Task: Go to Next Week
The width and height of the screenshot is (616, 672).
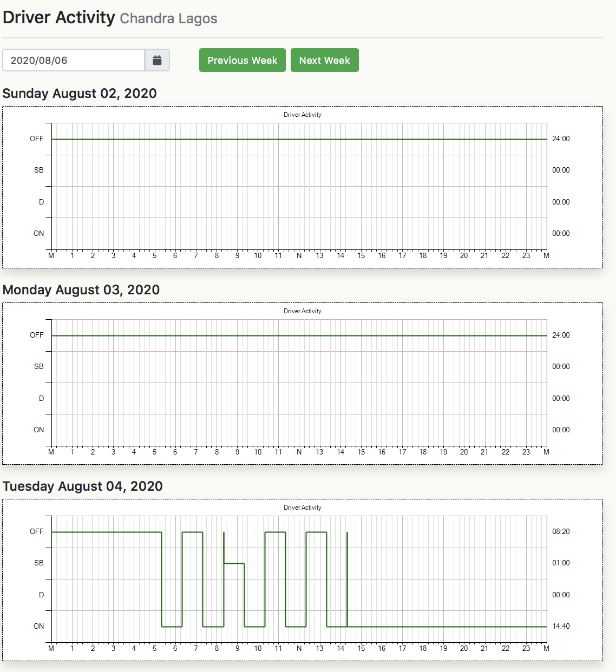Action: coord(324,60)
